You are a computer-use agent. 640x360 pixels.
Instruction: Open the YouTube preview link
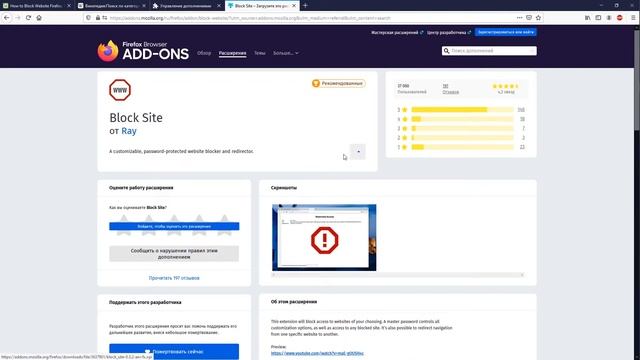[317, 353]
